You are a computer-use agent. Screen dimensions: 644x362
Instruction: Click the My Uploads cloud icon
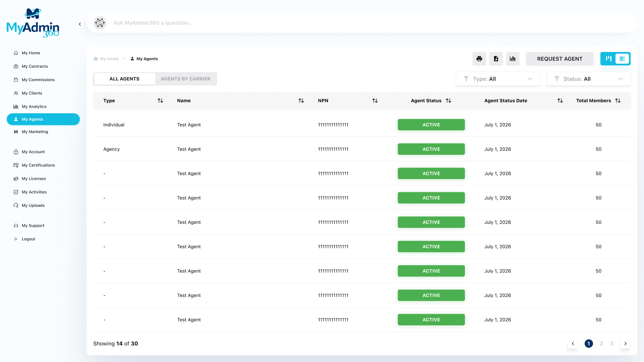(x=16, y=205)
